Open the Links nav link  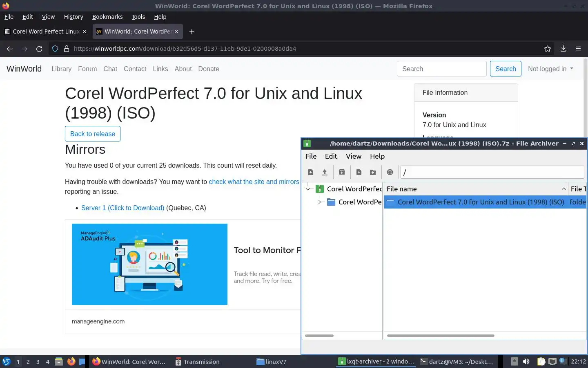coord(160,69)
